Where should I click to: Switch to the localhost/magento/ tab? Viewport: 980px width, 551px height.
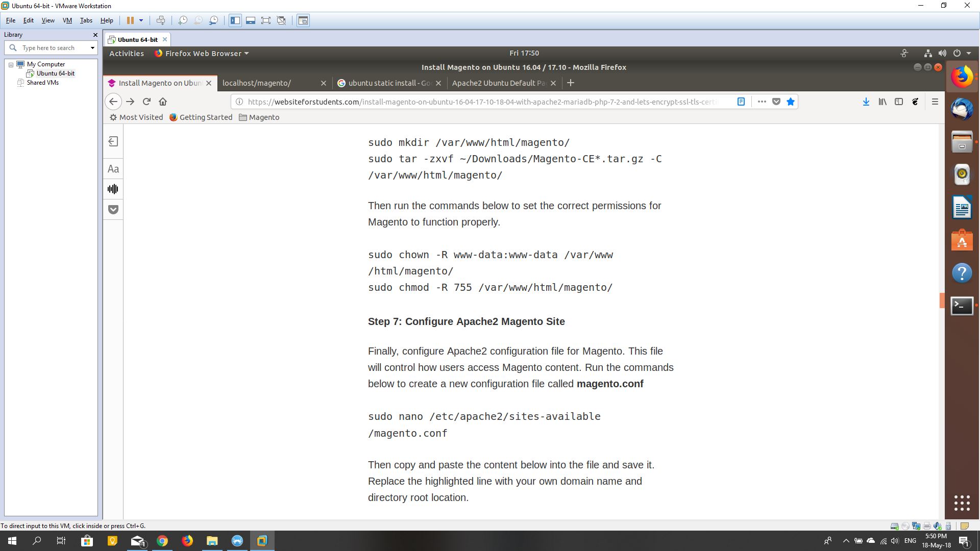tap(257, 83)
